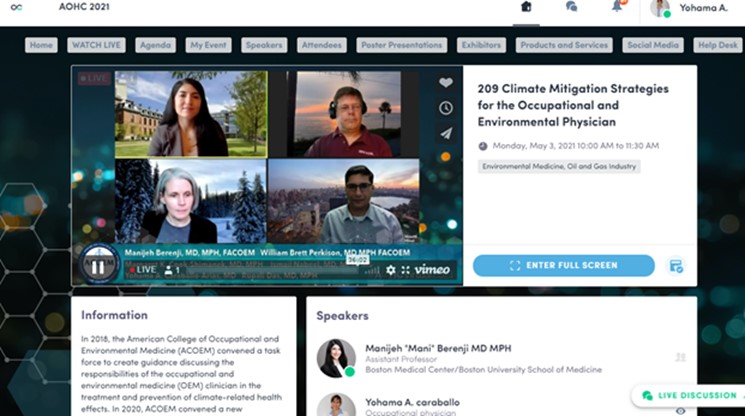Open Manijeh "Mani" Berenji speaker name
Screen dimensions: 745x416
[x=438, y=348]
